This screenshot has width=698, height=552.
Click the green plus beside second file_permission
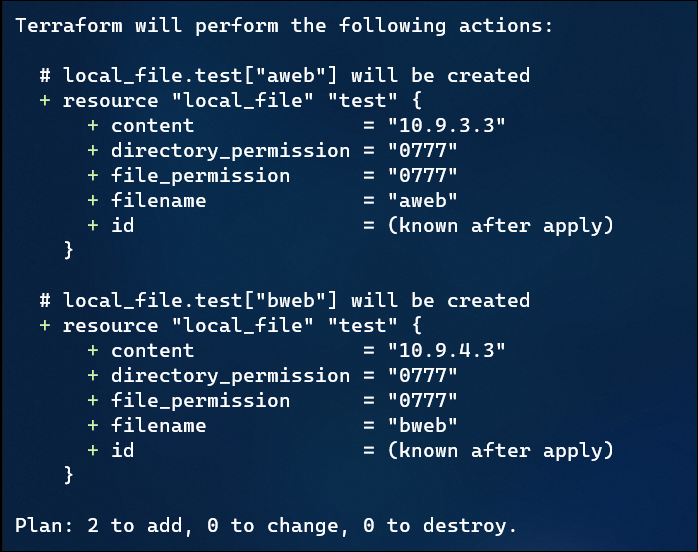pos(93,400)
